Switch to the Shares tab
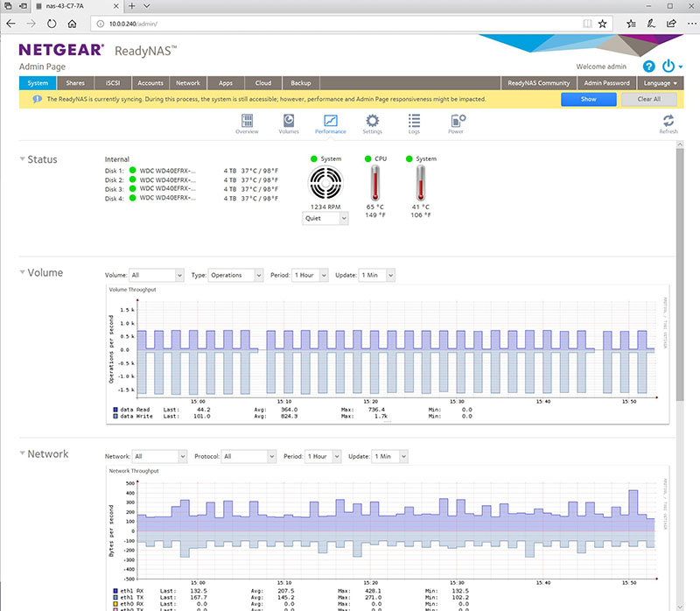Image resolution: width=700 pixels, height=611 pixels. coord(75,83)
